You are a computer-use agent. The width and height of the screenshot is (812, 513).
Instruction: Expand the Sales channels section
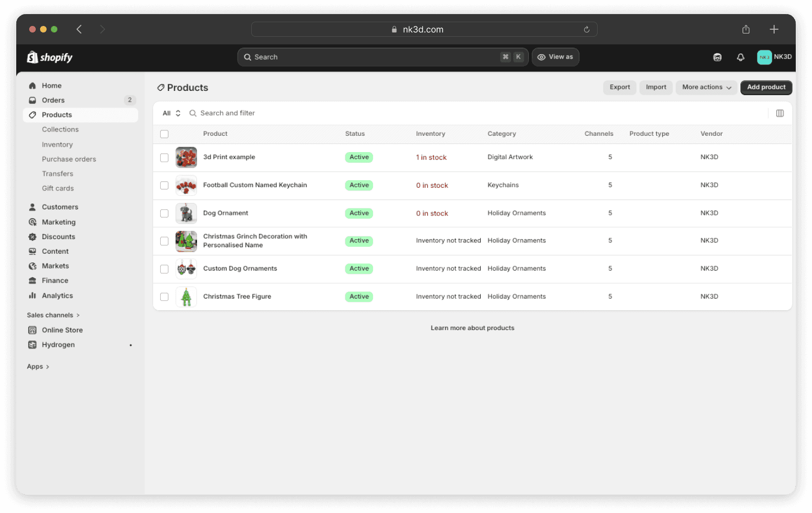(53, 315)
